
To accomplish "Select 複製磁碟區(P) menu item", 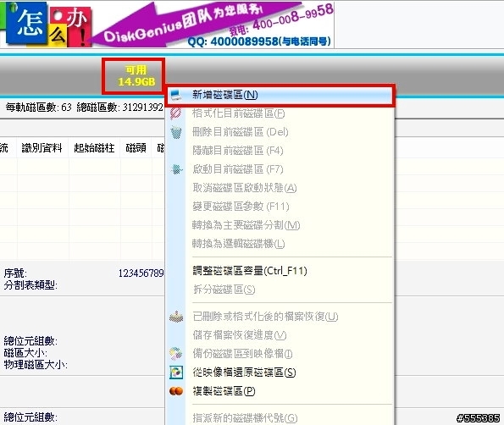I will [x=224, y=391].
